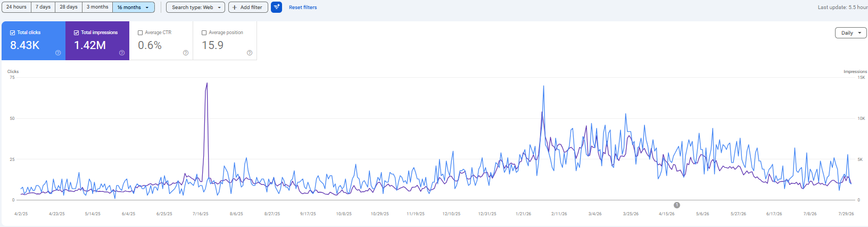Open help icon on Total impressions card

[x=122, y=53]
